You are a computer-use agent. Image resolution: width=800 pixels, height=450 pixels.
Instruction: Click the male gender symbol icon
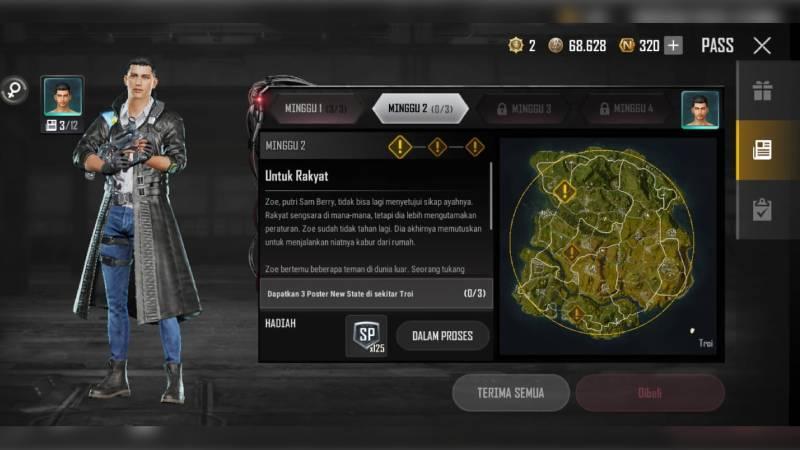(x=14, y=90)
